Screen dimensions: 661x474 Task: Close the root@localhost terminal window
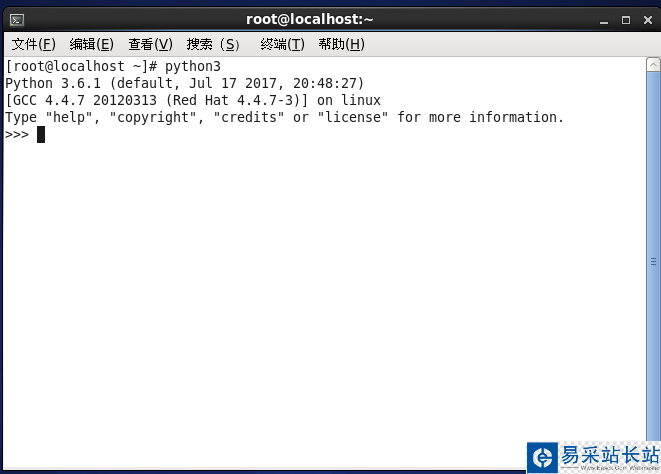[648, 20]
